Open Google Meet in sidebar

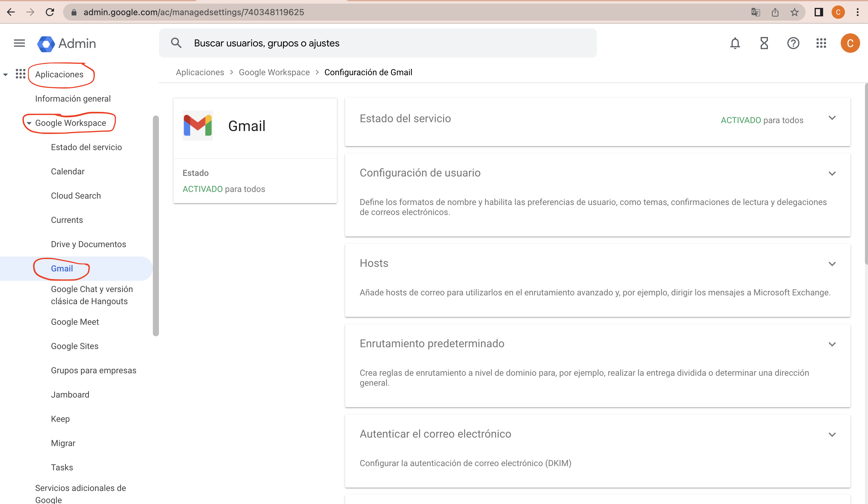pos(75,322)
